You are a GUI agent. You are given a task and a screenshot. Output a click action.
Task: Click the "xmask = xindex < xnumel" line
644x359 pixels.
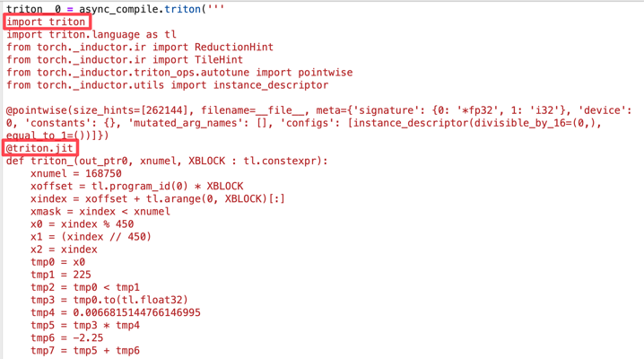coord(100,212)
